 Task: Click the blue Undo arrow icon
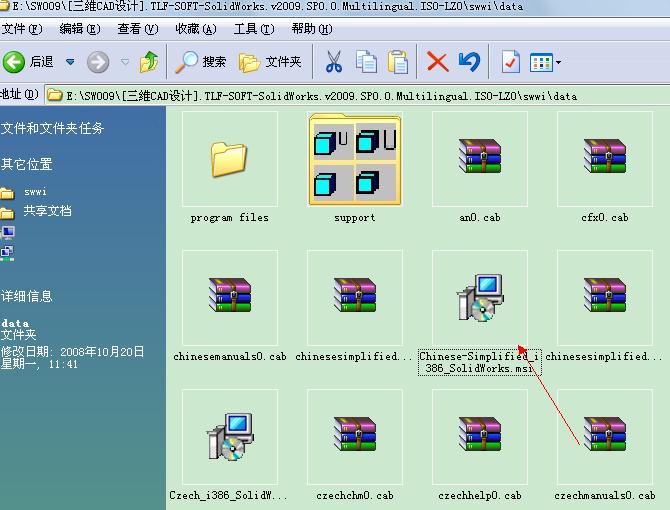click(x=469, y=62)
